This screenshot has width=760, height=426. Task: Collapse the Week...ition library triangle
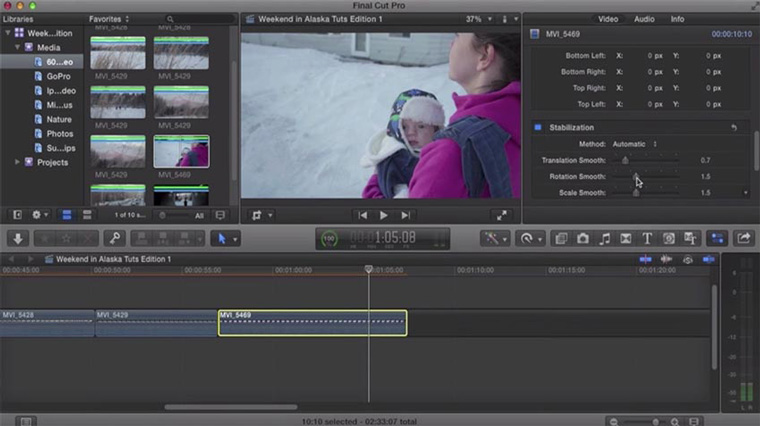click(7, 33)
